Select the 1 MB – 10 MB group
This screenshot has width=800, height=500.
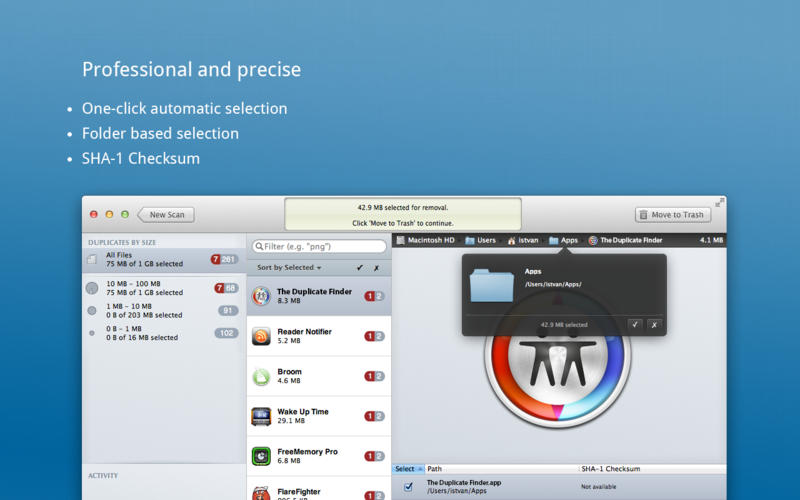coord(164,311)
